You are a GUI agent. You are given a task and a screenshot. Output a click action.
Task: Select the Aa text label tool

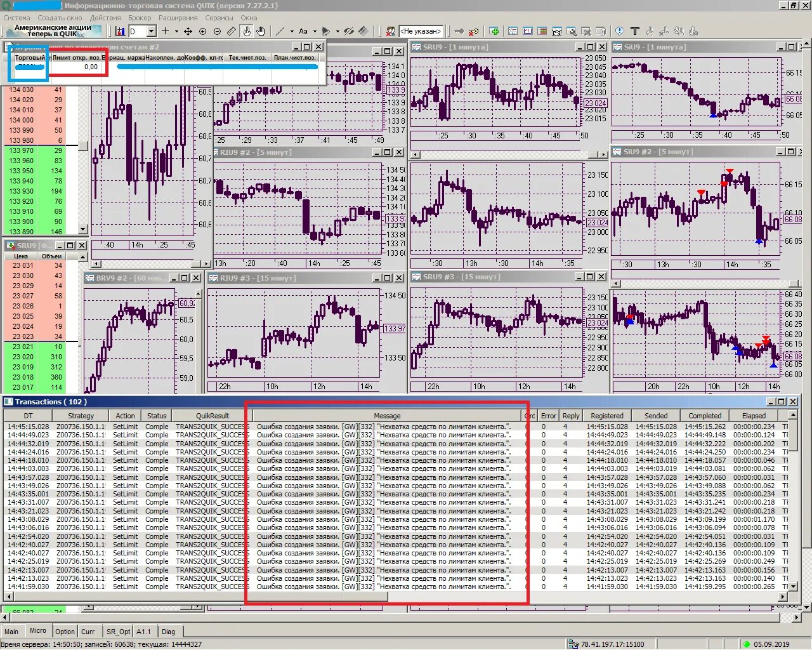pos(303,31)
